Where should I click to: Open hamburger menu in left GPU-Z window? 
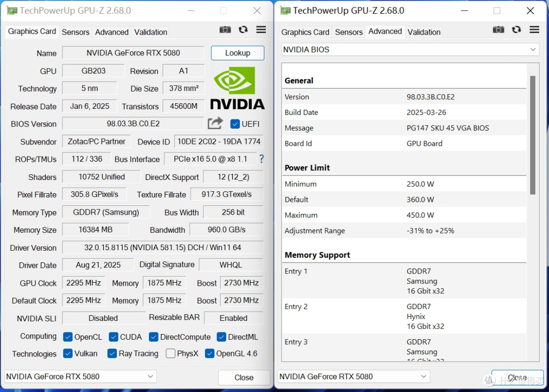261,30
